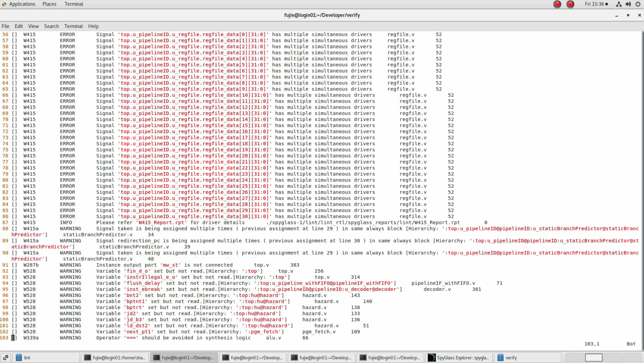Switch to the lint taskbar window
This screenshot has width=644, height=363.
(x=46, y=358)
